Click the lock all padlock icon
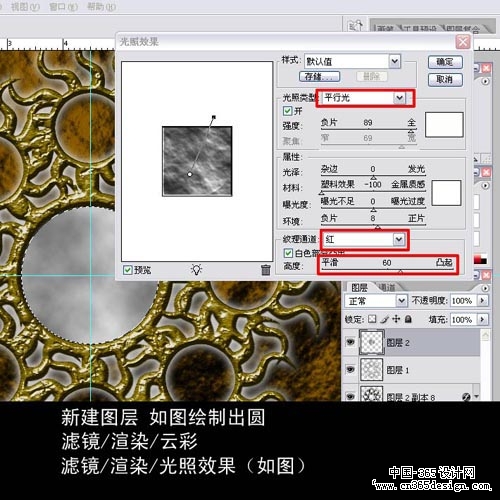 point(408,319)
